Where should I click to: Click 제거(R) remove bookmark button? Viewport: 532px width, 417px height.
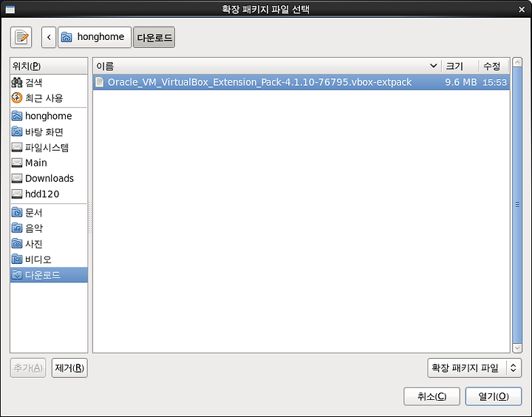tap(69, 367)
